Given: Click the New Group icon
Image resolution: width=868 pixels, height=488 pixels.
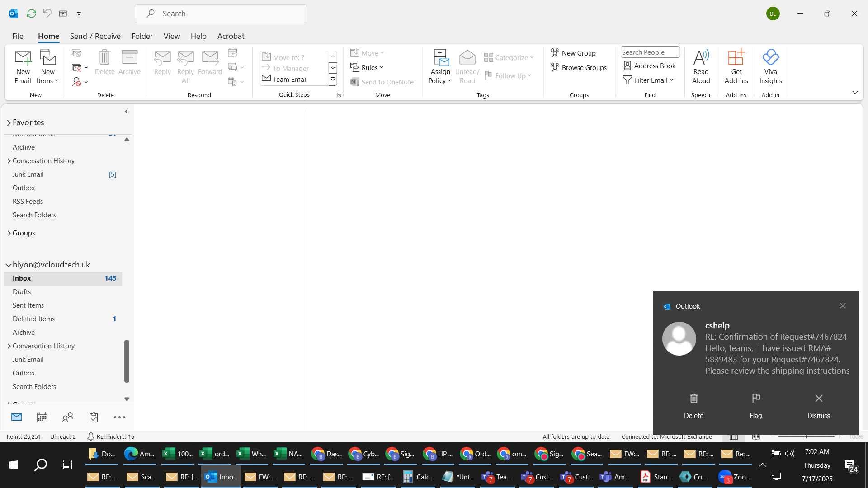Looking at the screenshot, I should point(573,53).
